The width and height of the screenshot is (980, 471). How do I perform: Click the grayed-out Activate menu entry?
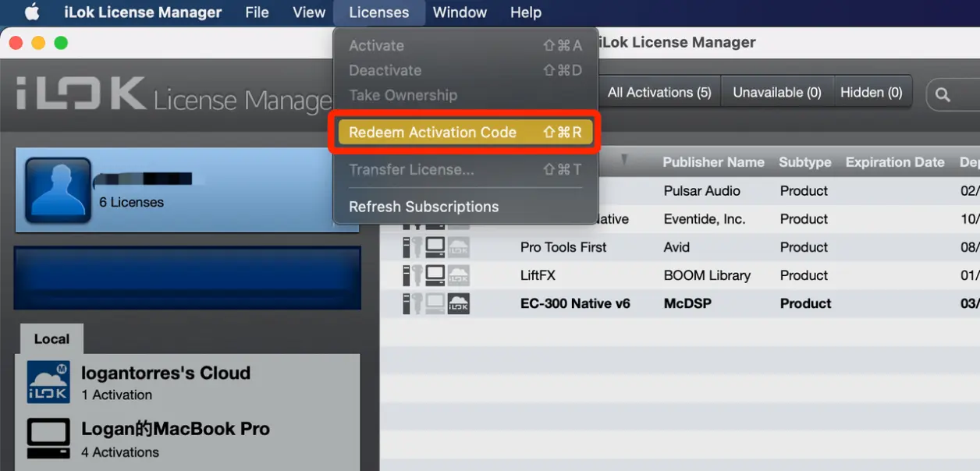pyautogui.click(x=465, y=46)
